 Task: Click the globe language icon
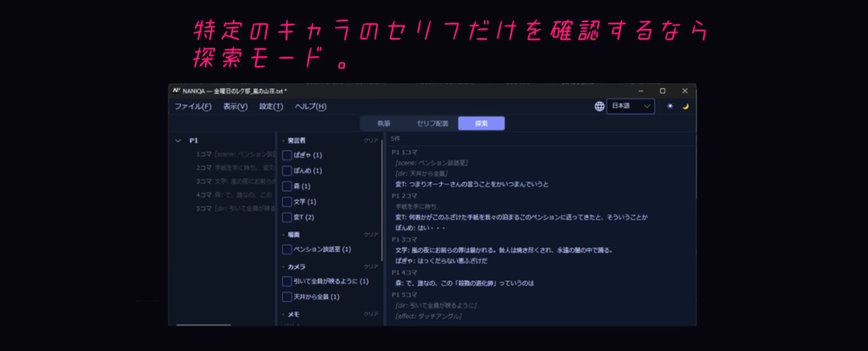pos(599,106)
